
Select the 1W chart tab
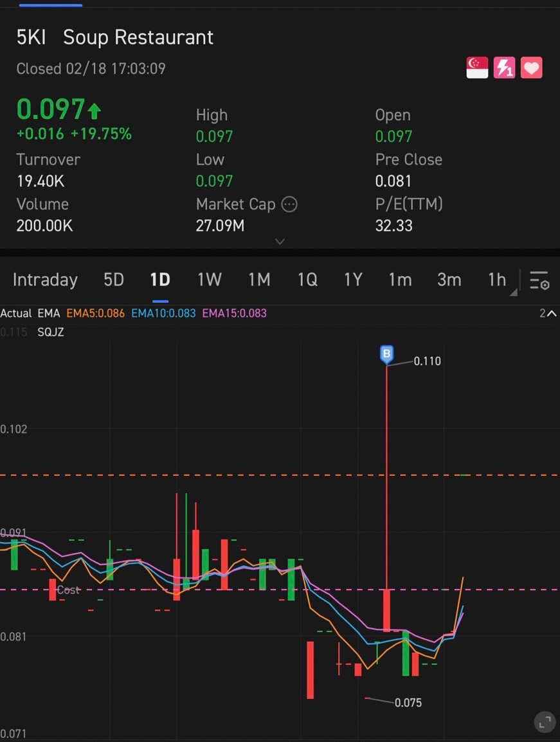[209, 280]
